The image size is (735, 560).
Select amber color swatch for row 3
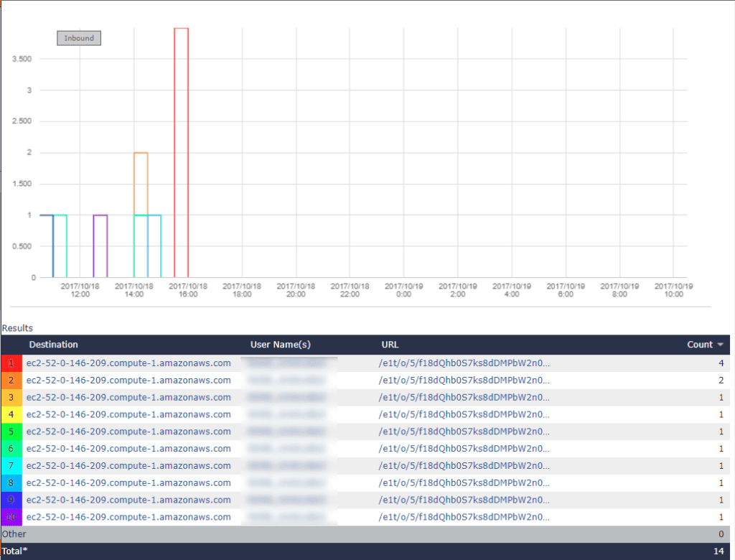pyautogui.click(x=11, y=398)
